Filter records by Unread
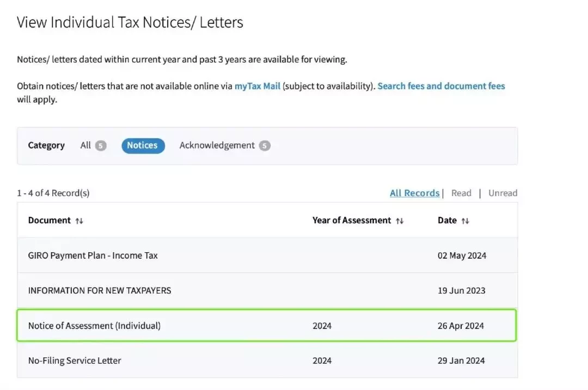This screenshot has height=390, width=588. (x=503, y=193)
